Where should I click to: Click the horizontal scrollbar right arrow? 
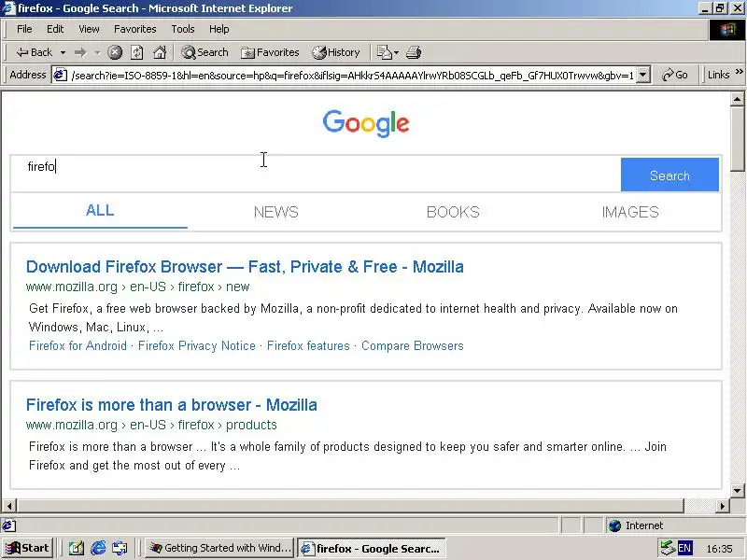pos(723,505)
